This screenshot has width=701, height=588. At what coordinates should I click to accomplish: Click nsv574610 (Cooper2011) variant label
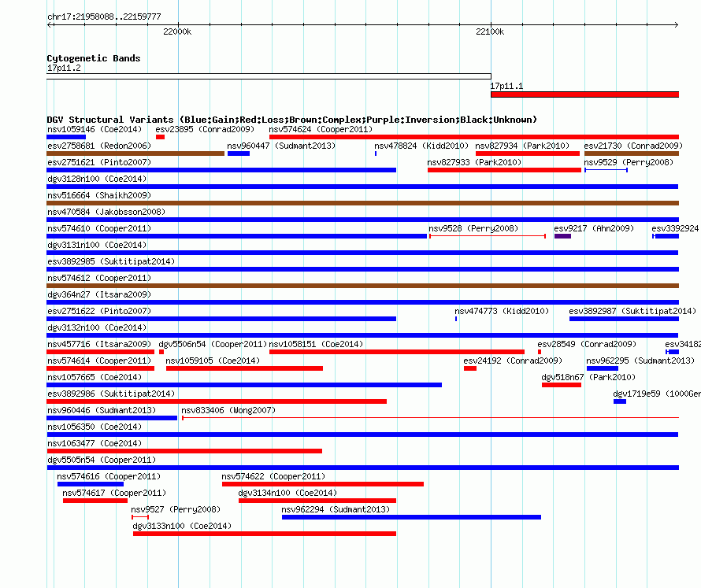pos(99,229)
